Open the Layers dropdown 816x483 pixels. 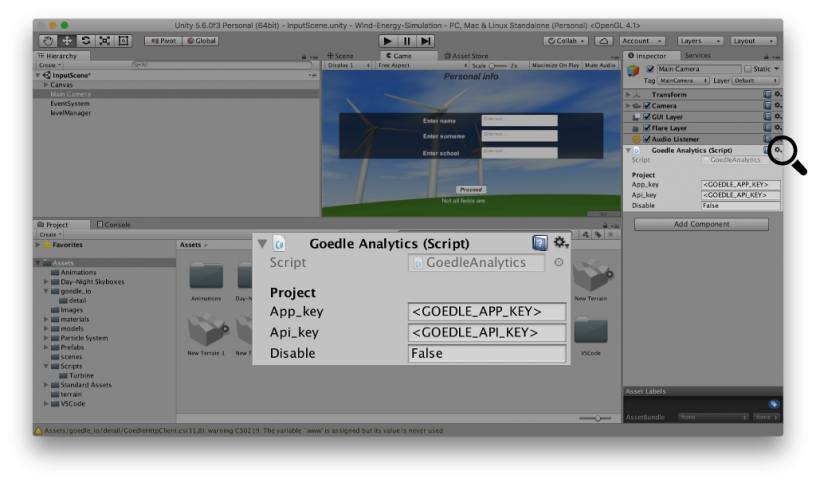[x=700, y=41]
